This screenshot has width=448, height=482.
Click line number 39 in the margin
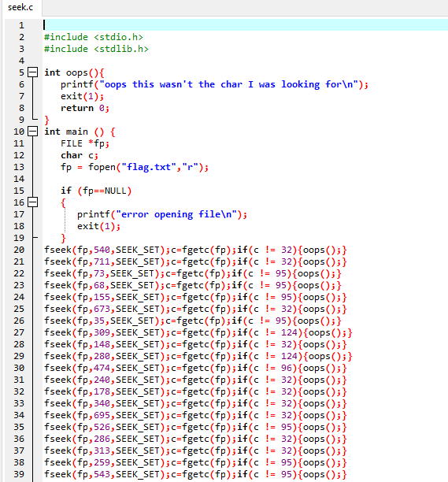tap(19, 474)
